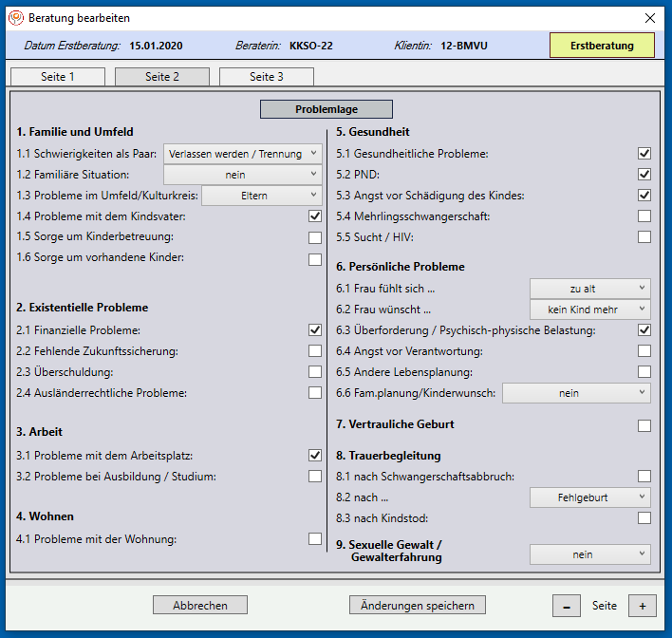This screenshot has height=638, width=672.
Task: Click the application icon in title bar
Action: (16, 18)
